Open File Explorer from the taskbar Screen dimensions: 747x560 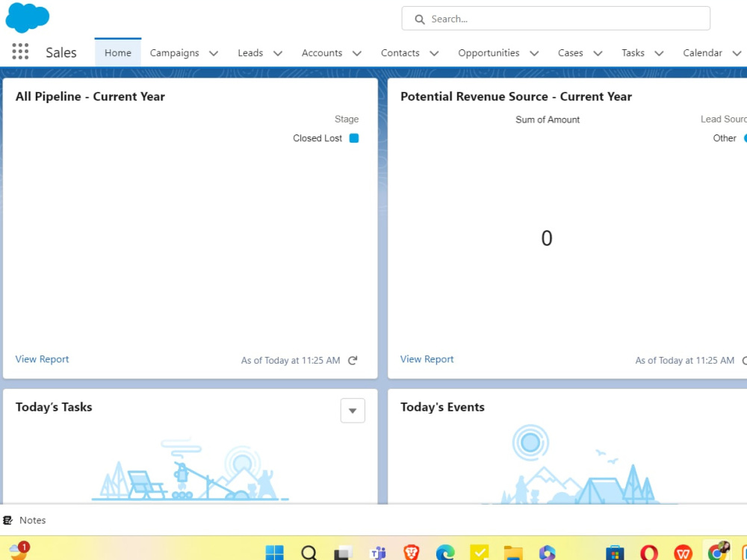[513, 553]
